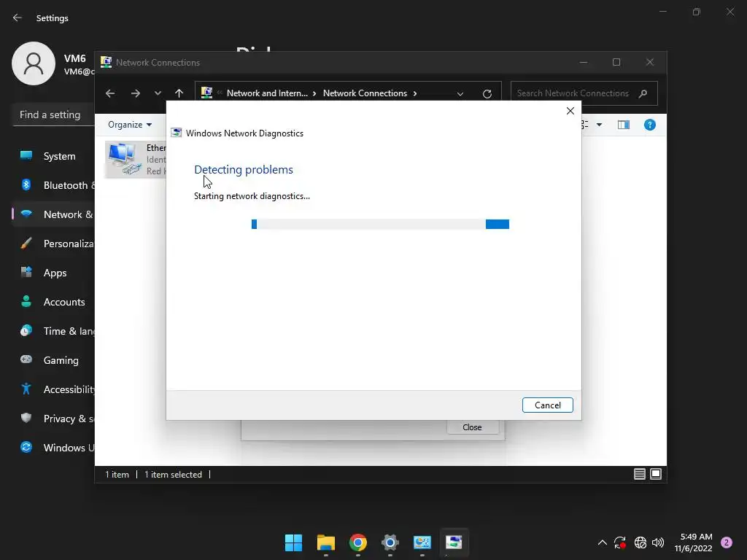Screen dimensions: 747x560
Task: Open Personalization settings category
Action: point(53,244)
